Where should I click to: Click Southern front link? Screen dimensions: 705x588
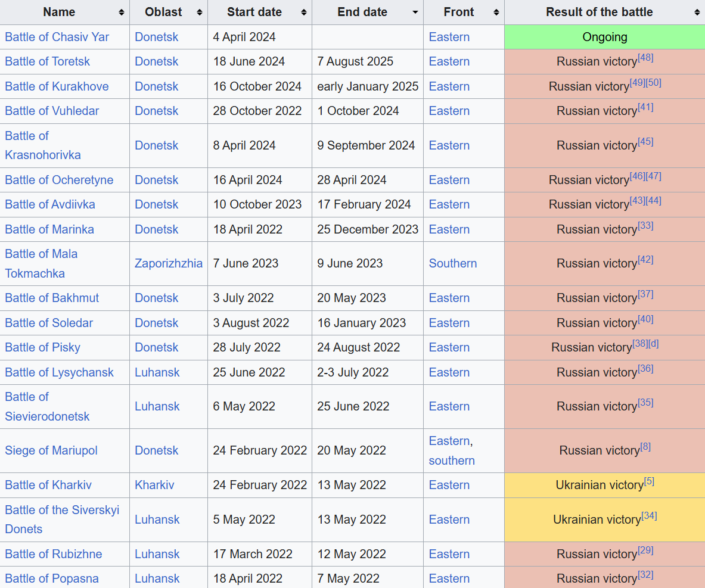pyautogui.click(x=453, y=263)
